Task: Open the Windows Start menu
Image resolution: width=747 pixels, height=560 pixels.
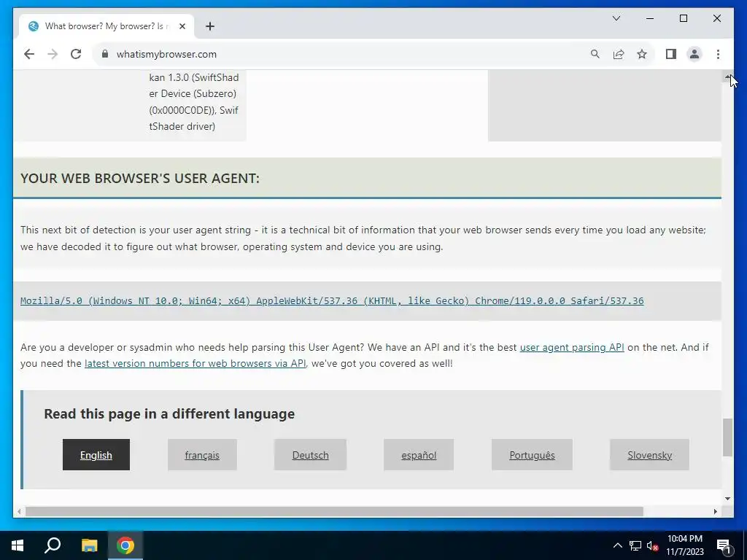Action: 18,545
